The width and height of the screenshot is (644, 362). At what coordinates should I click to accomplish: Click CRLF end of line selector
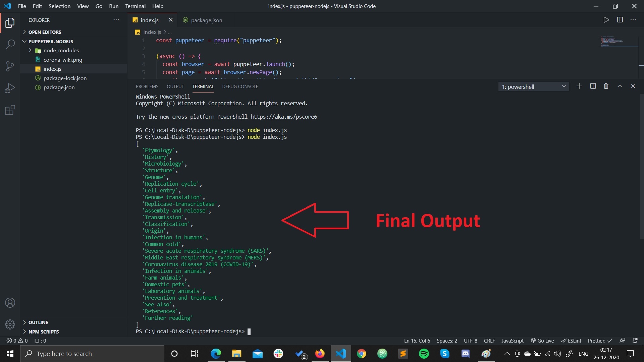489,341
